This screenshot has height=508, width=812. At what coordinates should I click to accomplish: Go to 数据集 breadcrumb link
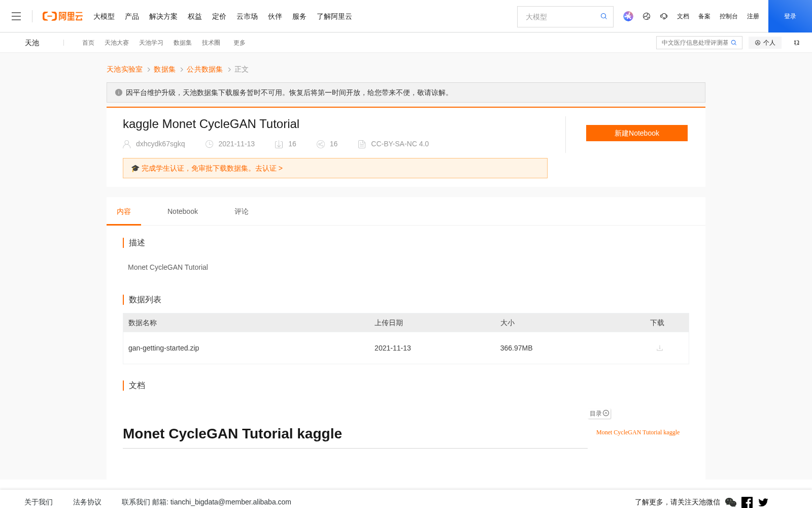[164, 69]
